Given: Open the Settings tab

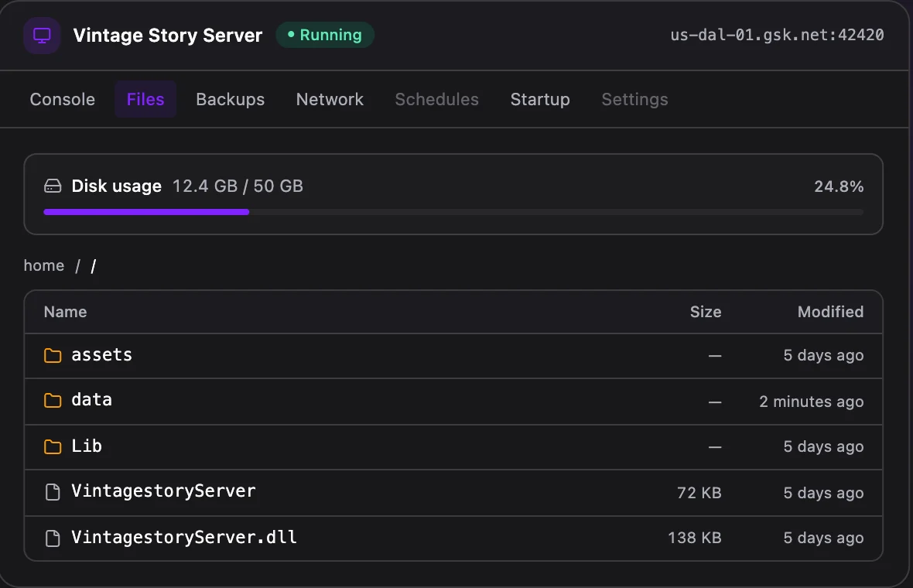Looking at the screenshot, I should point(634,100).
